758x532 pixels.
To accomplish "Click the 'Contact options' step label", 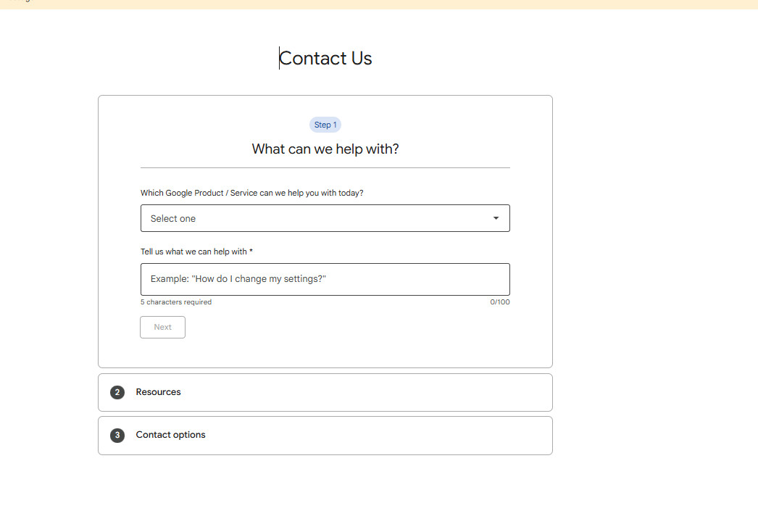I will point(170,435).
